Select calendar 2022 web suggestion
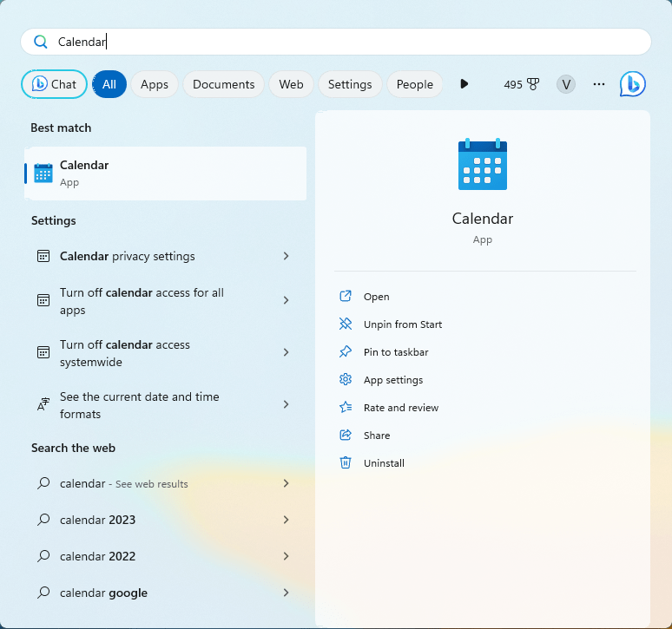This screenshot has width=672, height=629. [166, 556]
